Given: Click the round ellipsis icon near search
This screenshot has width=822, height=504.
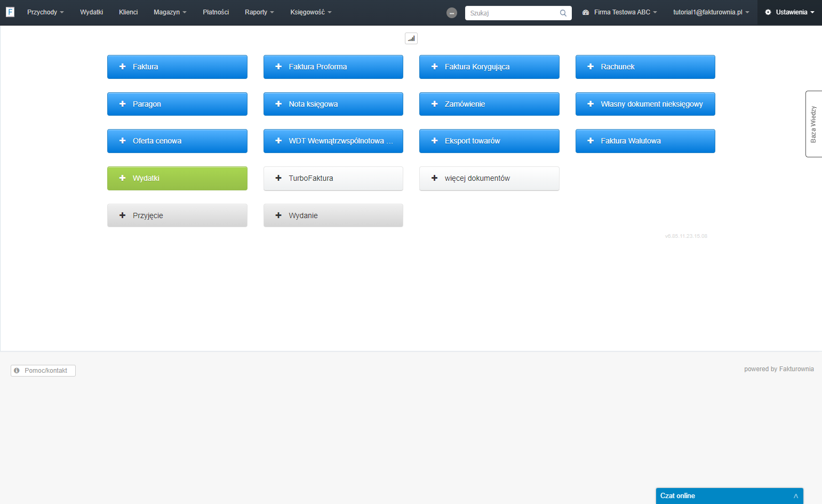Looking at the screenshot, I should tap(452, 13).
